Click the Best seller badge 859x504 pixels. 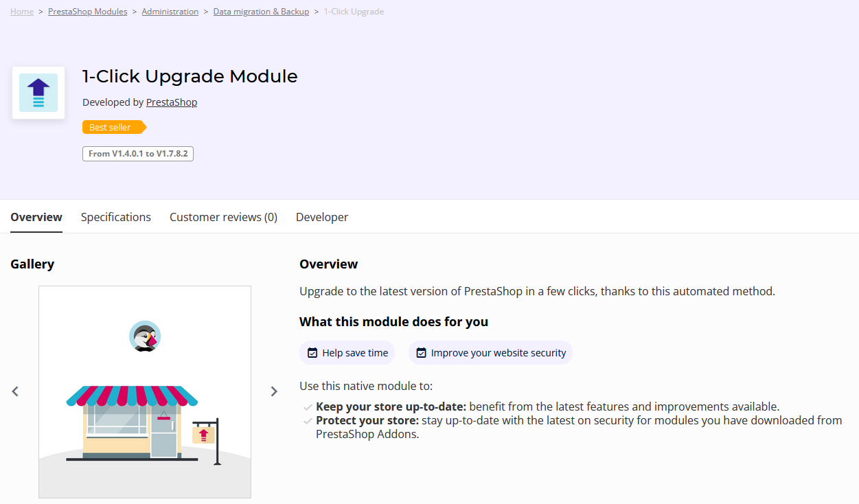tap(112, 127)
